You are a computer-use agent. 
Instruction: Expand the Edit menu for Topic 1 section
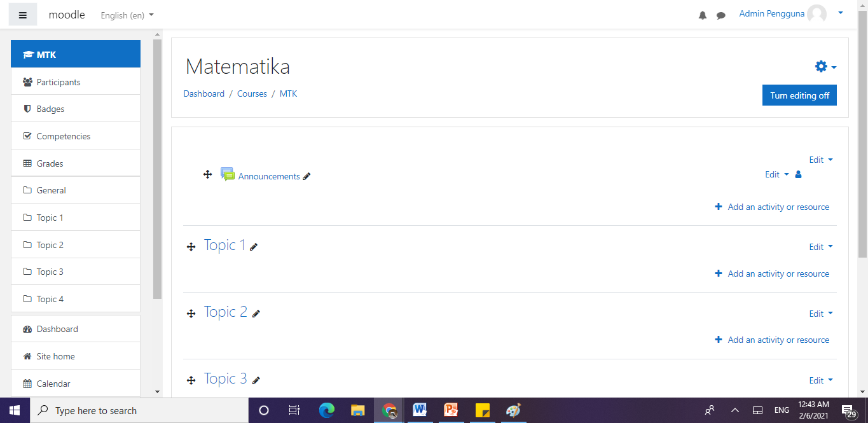(x=821, y=247)
